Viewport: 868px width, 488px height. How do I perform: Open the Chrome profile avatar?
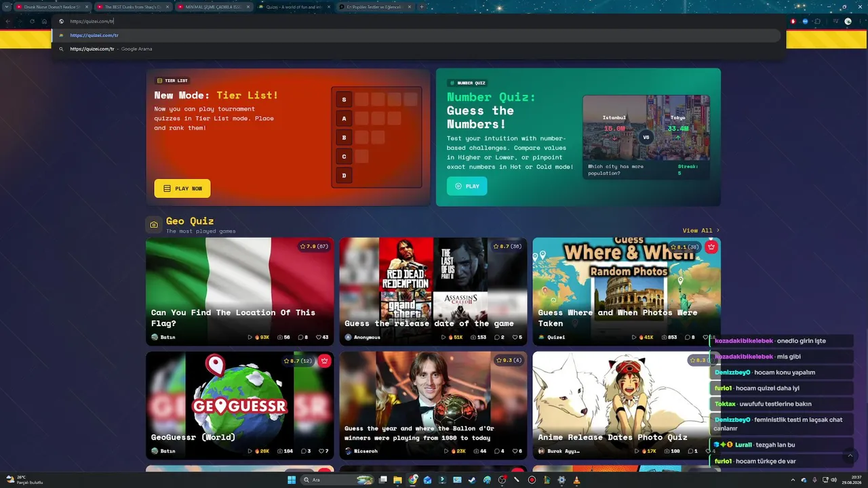click(848, 21)
